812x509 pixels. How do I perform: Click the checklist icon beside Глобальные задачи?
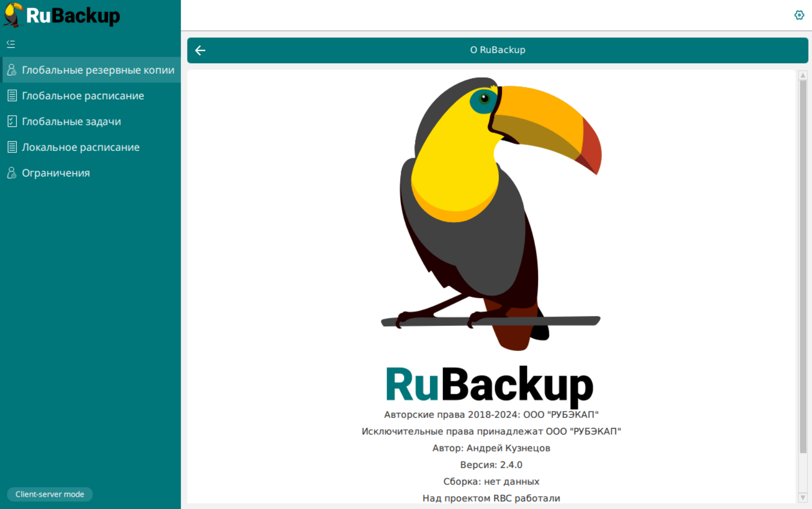[x=12, y=121]
